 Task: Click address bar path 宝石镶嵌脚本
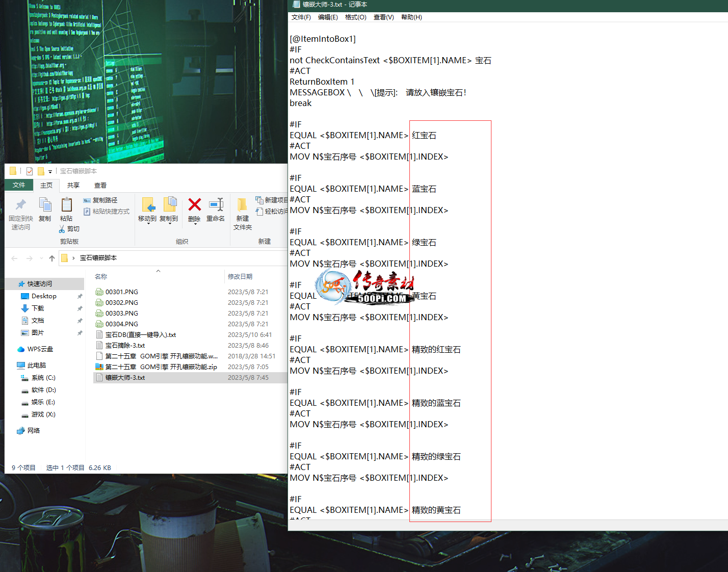click(98, 258)
